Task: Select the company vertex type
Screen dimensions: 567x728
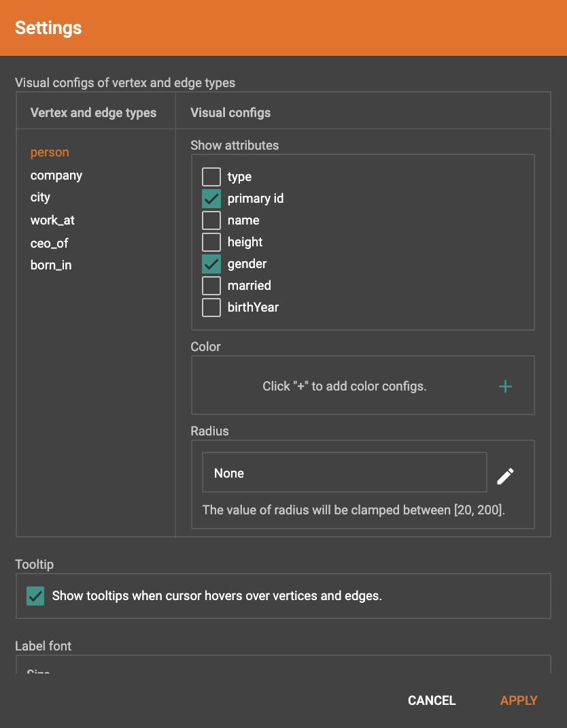Action: pos(56,176)
